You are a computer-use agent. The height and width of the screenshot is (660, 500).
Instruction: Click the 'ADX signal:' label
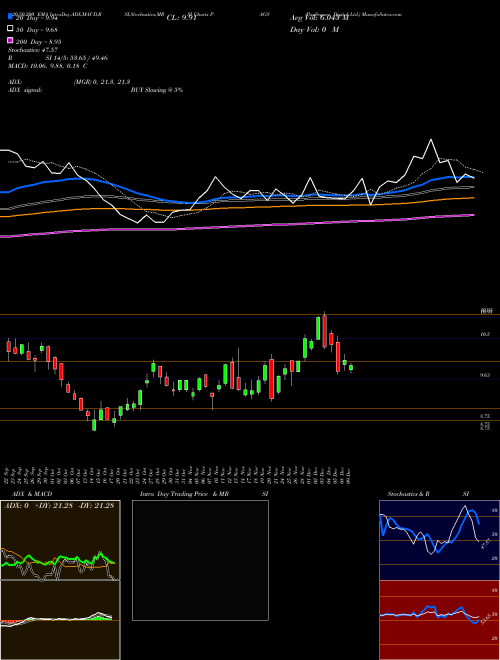(25, 90)
